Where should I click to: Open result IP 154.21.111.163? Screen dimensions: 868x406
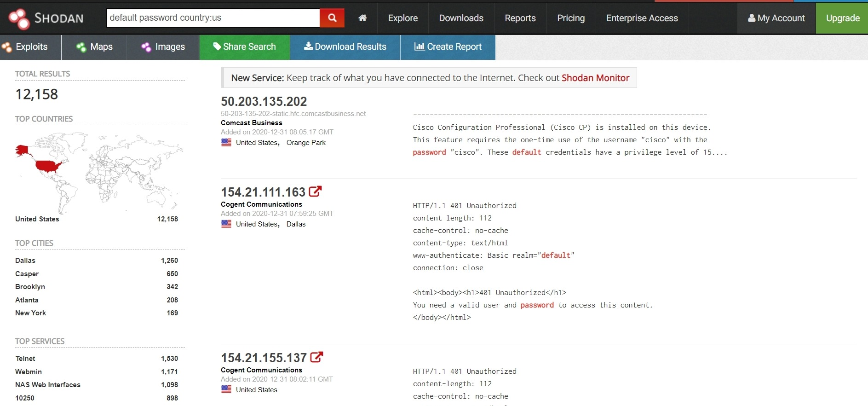(263, 192)
